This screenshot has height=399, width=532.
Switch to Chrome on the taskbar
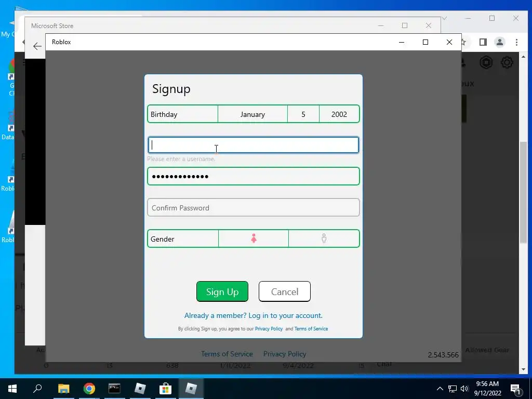(89, 389)
